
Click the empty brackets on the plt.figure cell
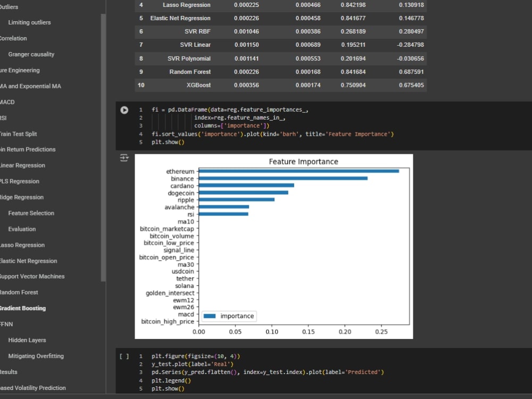tap(124, 356)
